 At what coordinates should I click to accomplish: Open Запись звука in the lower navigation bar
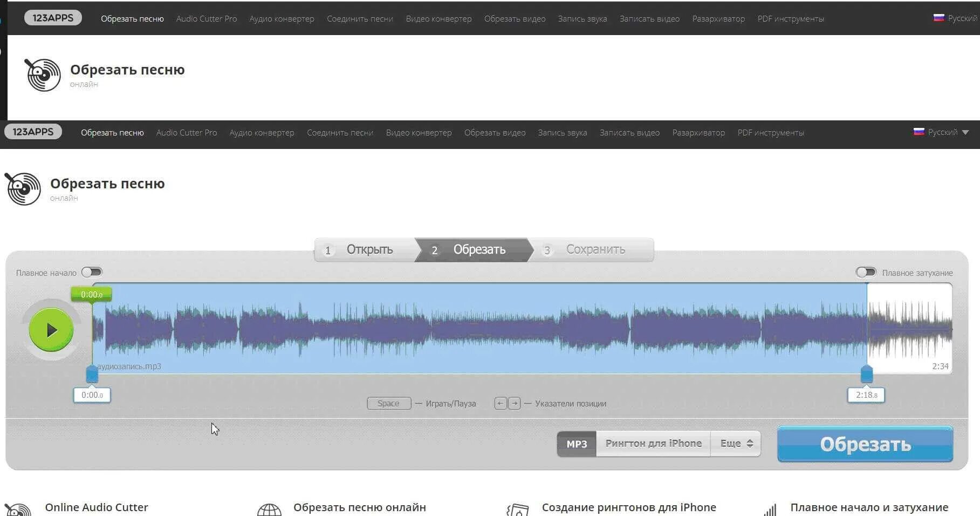tap(563, 132)
